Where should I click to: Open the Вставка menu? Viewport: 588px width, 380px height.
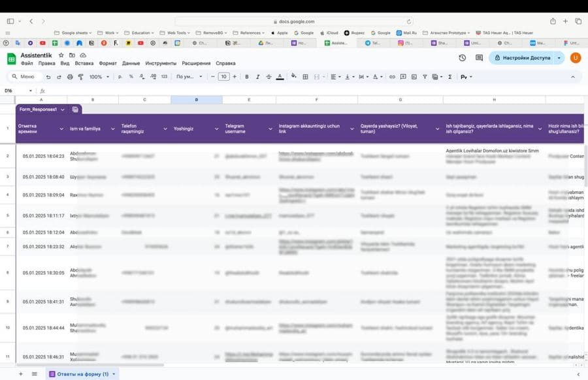point(84,63)
